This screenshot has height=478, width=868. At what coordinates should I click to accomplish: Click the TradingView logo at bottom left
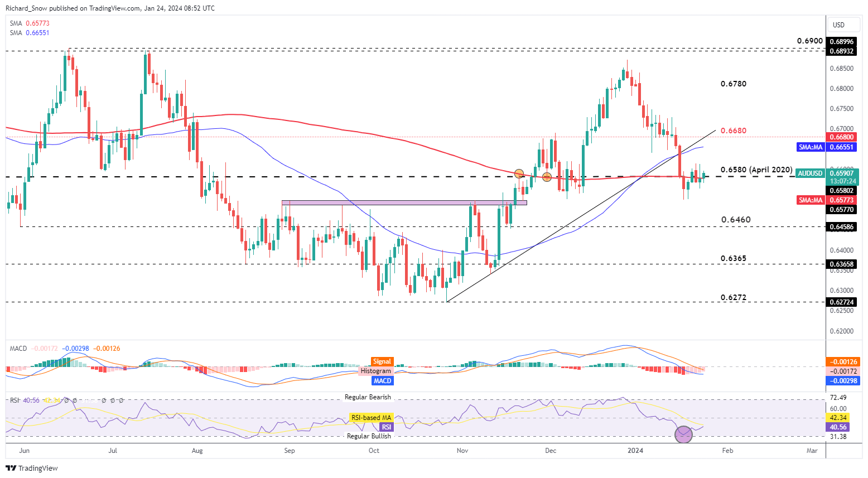(32, 468)
